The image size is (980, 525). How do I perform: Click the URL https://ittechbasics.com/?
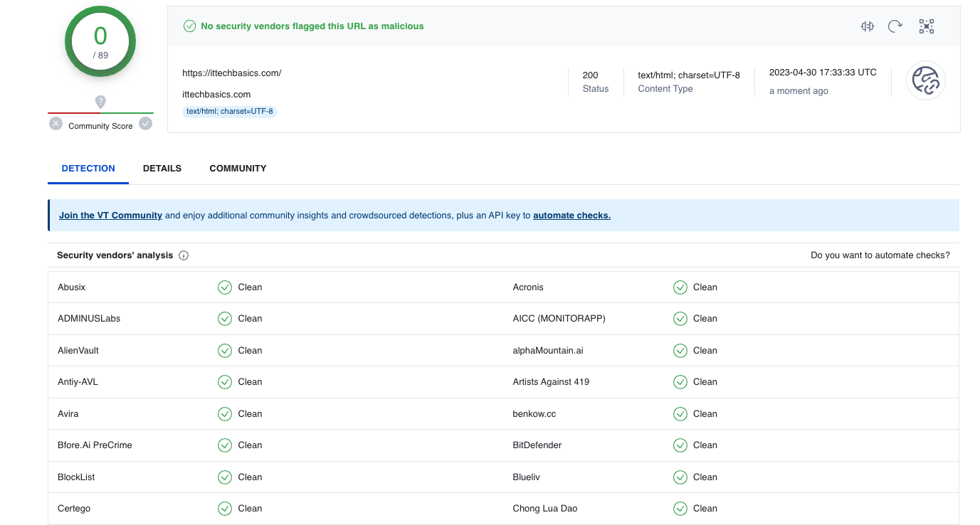[x=232, y=73]
